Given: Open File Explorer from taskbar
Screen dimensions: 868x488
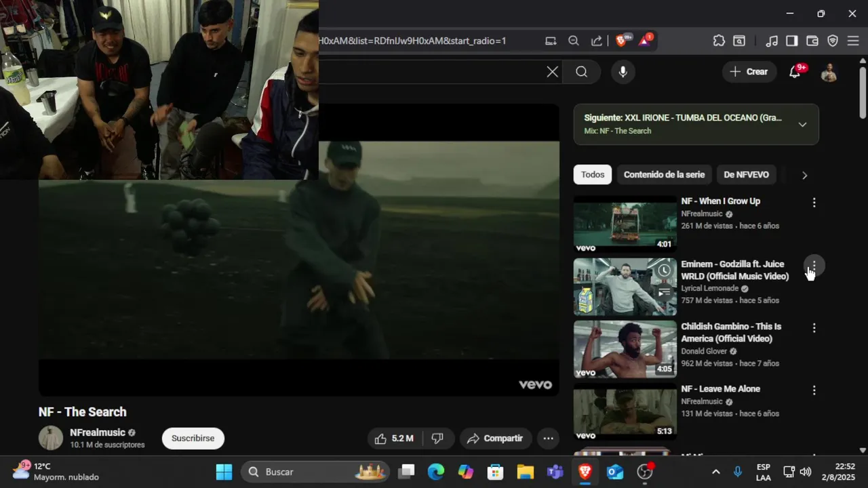Looking at the screenshot, I should [526, 472].
